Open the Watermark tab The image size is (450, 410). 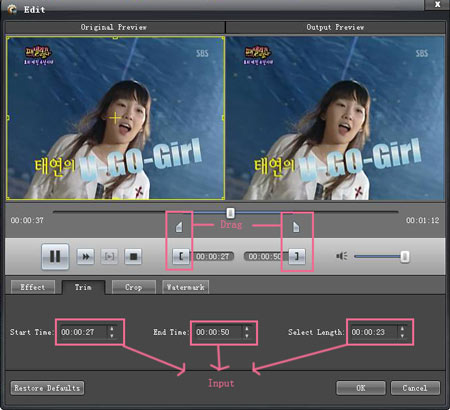click(186, 287)
